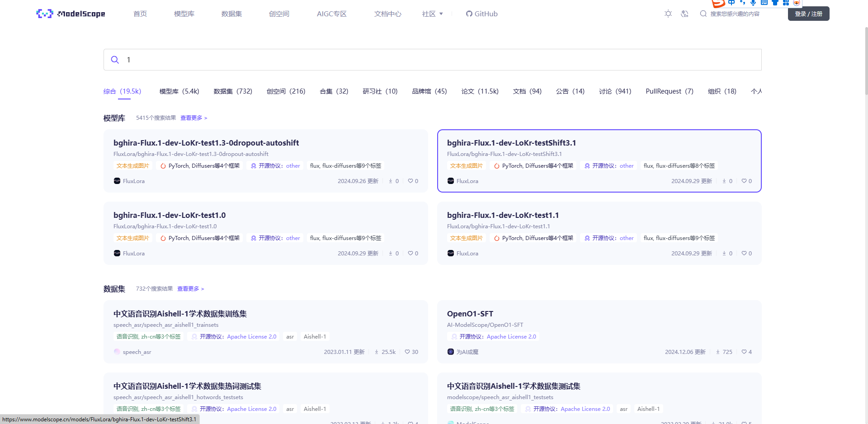Click speech_asr avatar on Aishell-1 training set card

pyautogui.click(x=117, y=352)
